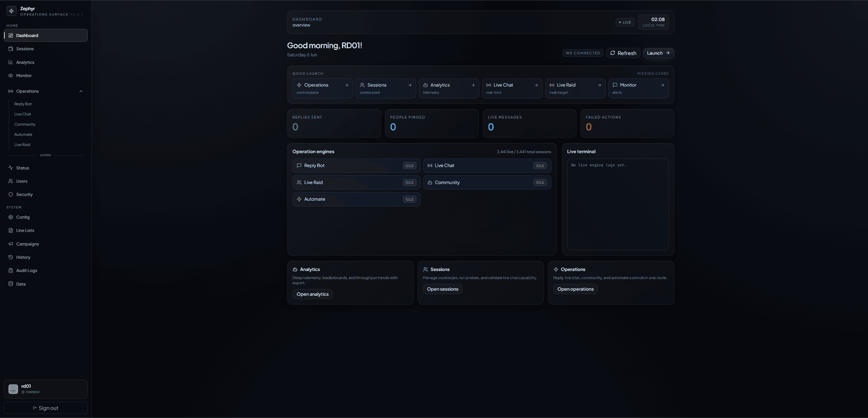Collapse the Operations sidebar section chevron
Image resolution: width=868 pixels, height=418 pixels.
tap(81, 91)
